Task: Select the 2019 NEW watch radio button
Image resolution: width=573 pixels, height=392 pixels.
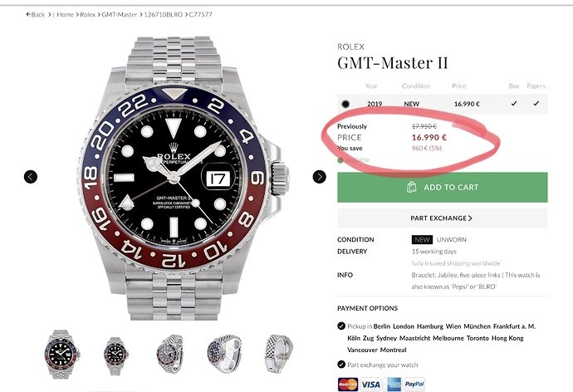Action: tap(345, 104)
